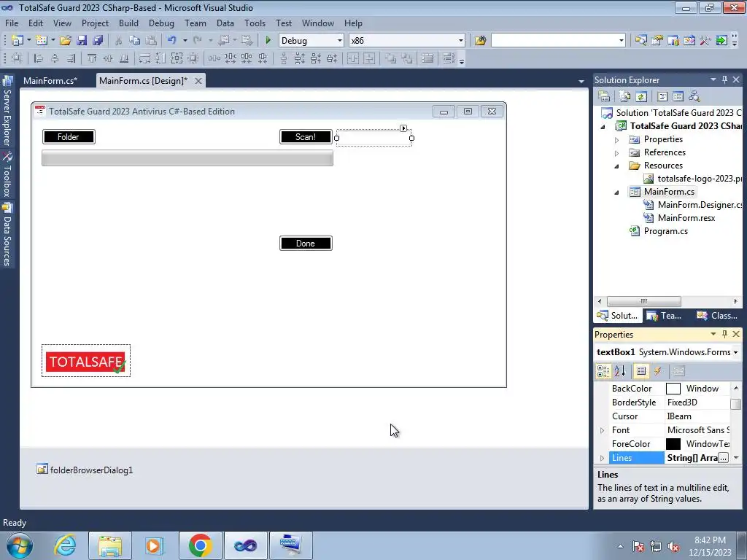Click the Copy icon in the toolbar
The image size is (747, 560).
(x=135, y=41)
